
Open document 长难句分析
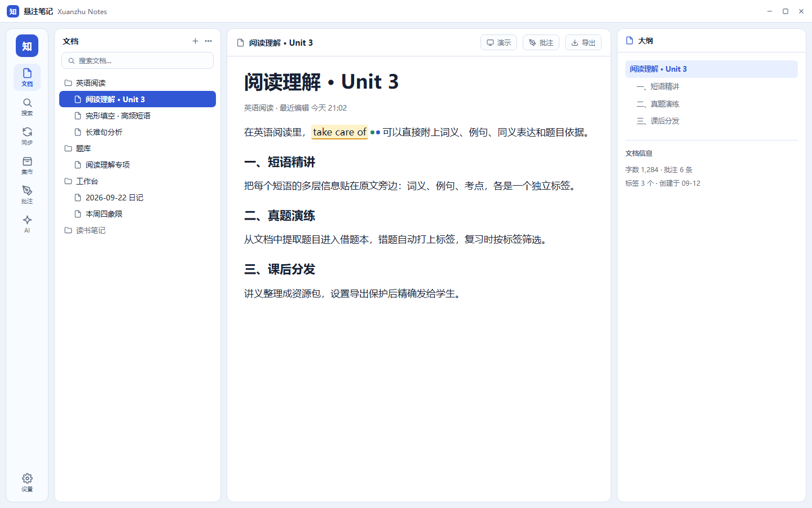coord(138,132)
